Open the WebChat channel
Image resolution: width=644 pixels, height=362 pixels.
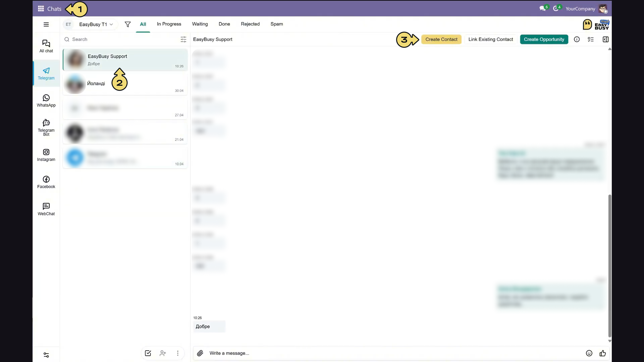coord(46,209)
